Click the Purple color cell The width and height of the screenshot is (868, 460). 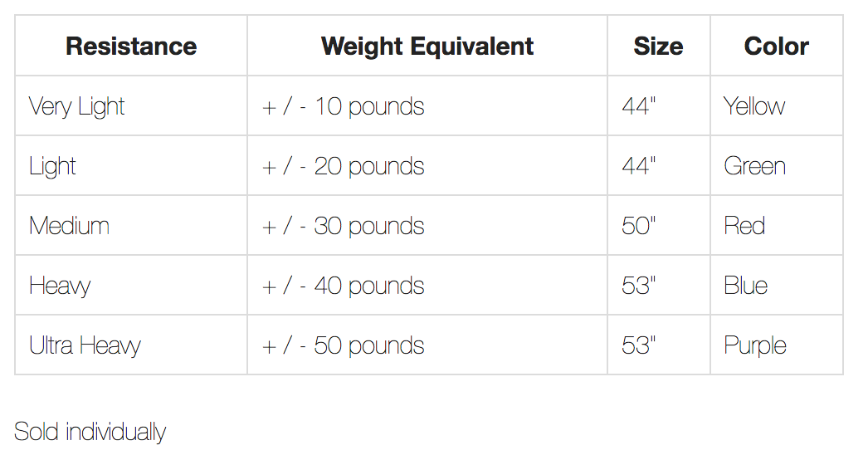[755, 345]
